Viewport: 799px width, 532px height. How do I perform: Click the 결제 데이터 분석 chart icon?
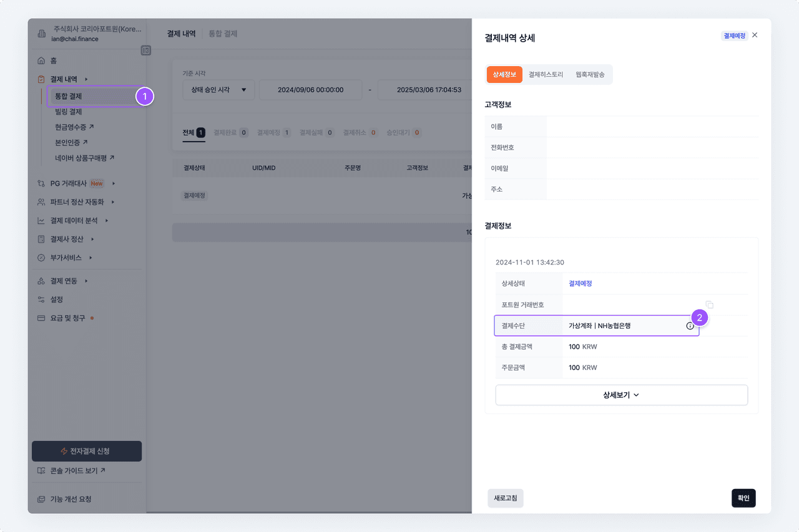click(41, 221)
